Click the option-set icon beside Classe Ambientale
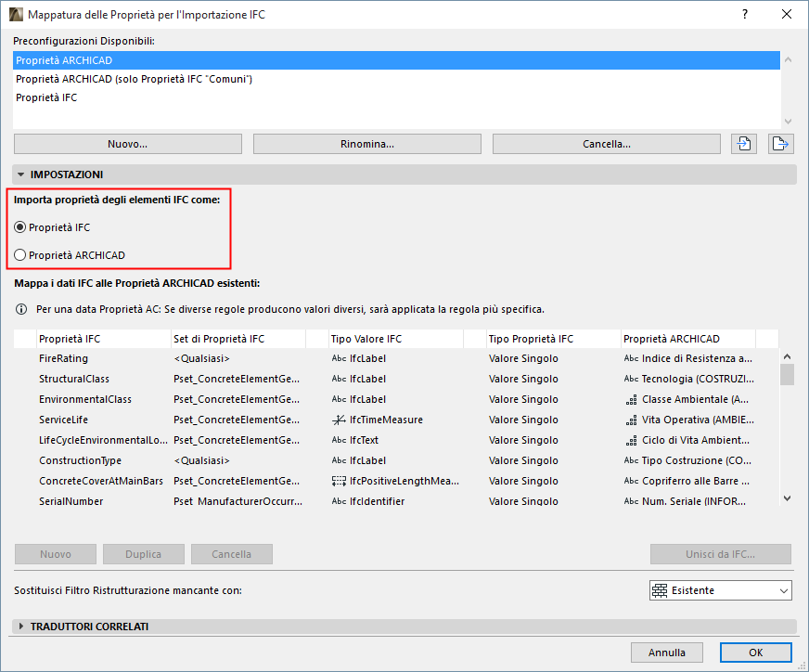This screenshot has height=672, width=809. coord(631,399)
